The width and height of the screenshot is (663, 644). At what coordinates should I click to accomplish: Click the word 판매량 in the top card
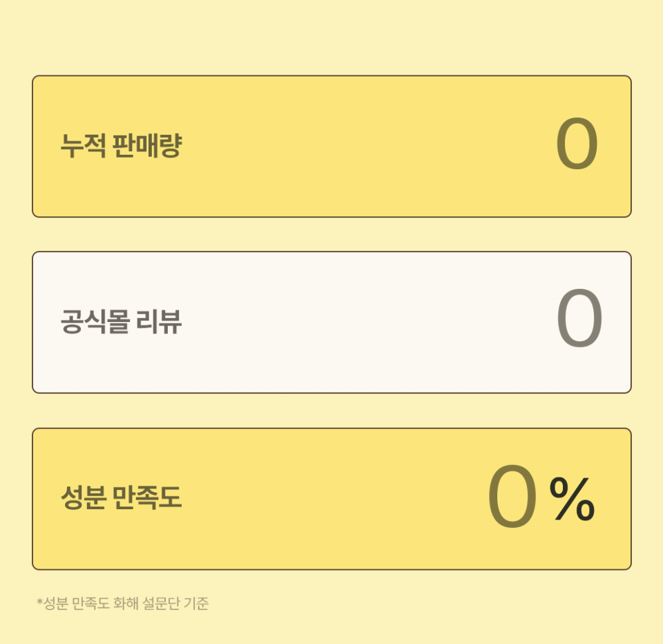pos(146,146)
